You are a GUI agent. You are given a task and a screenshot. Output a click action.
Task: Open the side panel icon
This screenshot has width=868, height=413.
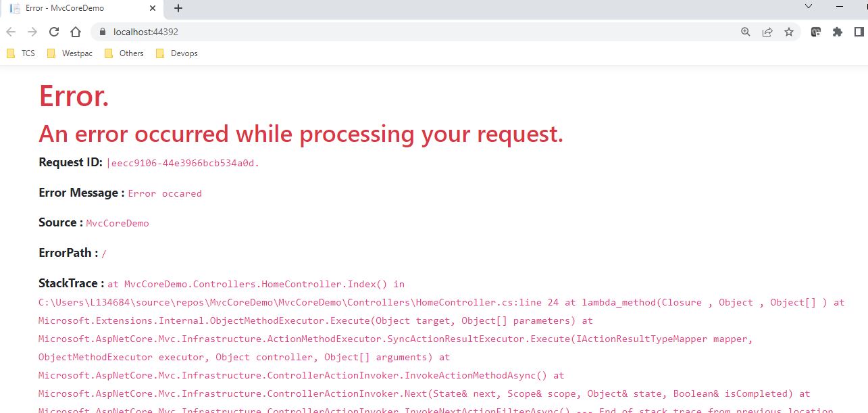(858, 32)
